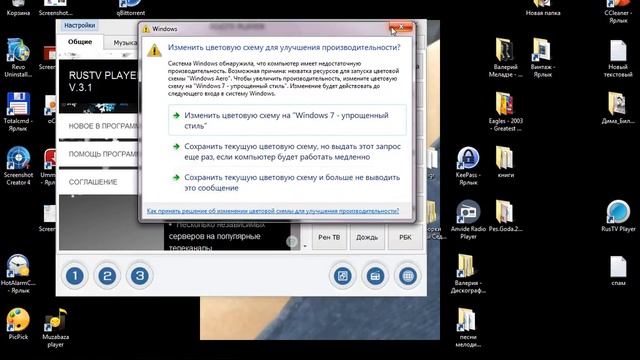Open ПОМОЩЬ ПРОГРАММЕ section

click(99, 154)
